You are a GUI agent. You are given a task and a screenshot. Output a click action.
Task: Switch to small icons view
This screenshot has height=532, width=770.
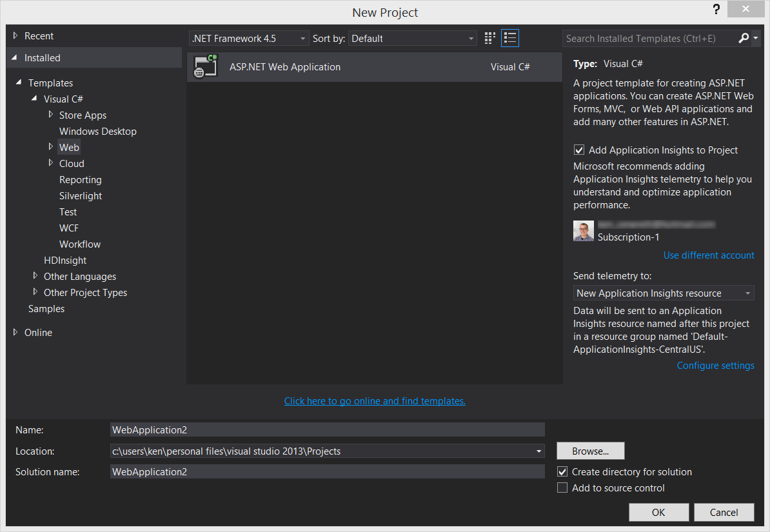(x=489, y=38)
